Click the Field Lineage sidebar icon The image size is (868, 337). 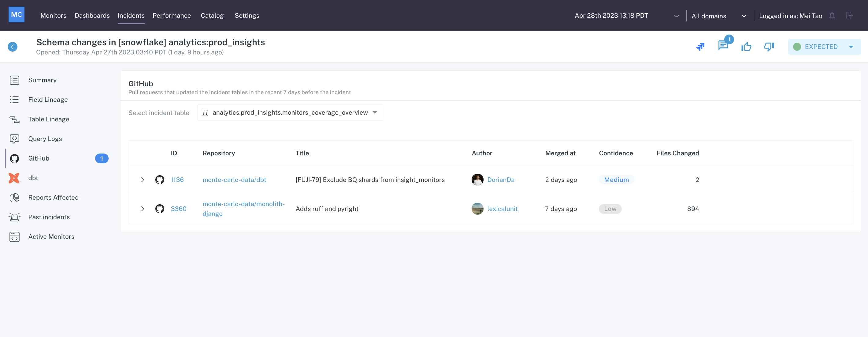coord(14,100)
